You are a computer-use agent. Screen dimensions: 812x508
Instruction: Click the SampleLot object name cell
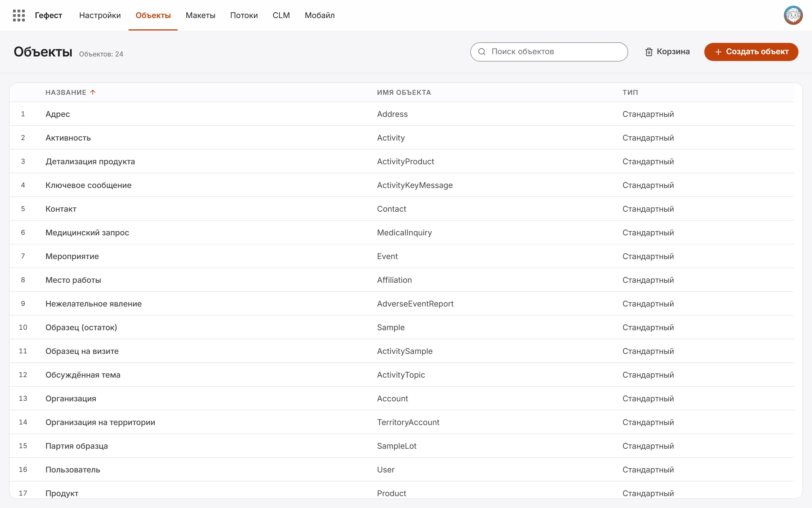pyautogui.click(x=397, y=446)
